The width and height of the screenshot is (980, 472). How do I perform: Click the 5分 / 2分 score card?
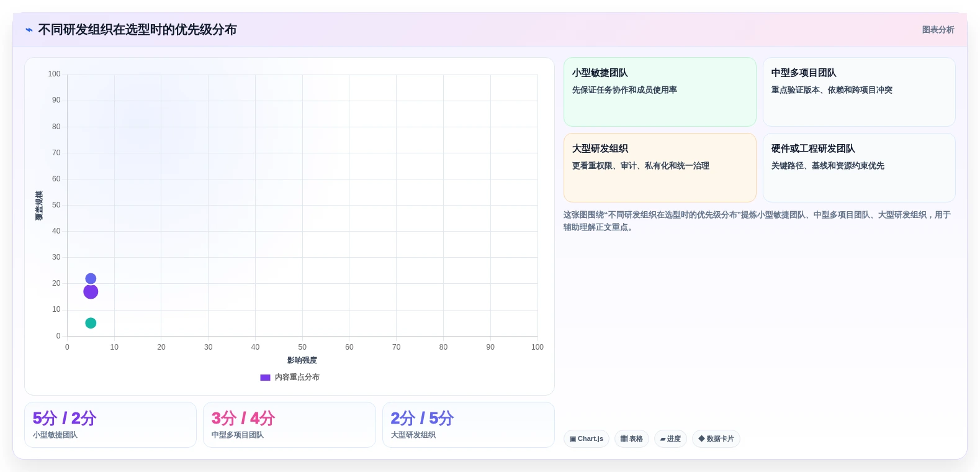[x=110, y=425]
